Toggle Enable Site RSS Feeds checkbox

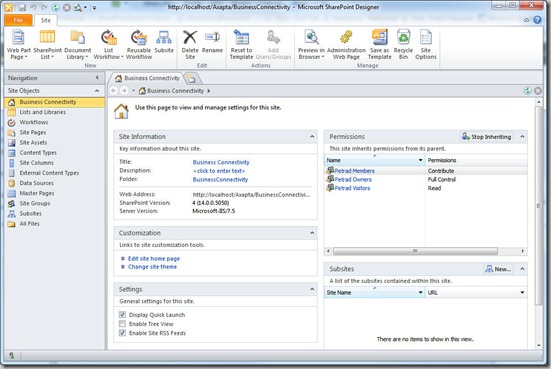122,333
